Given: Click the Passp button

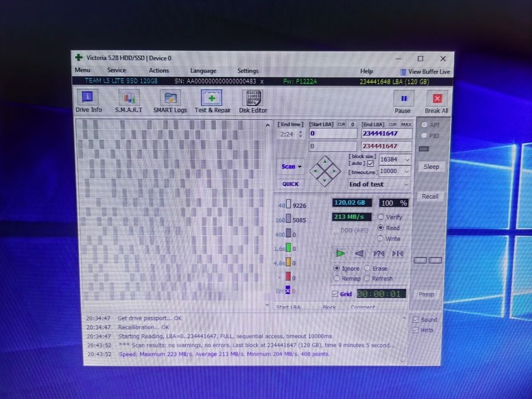Looking at the screenshot, I should [426, 294].
